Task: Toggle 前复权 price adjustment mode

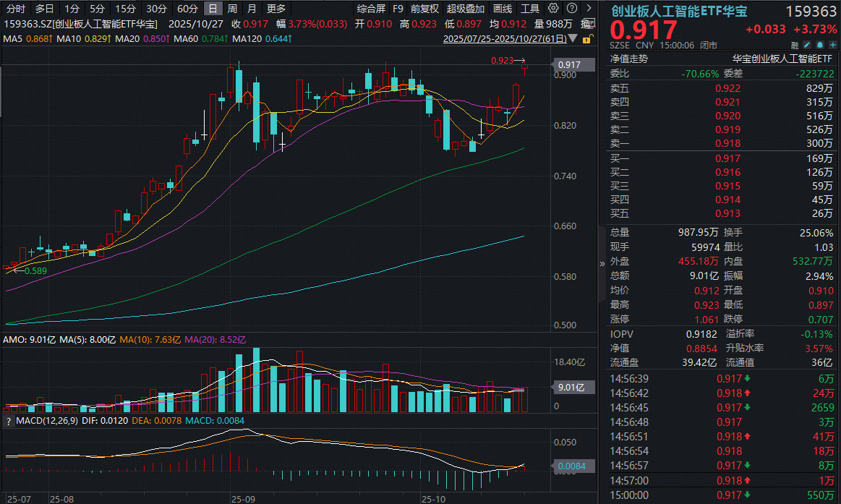Action: tap(424, 9)
